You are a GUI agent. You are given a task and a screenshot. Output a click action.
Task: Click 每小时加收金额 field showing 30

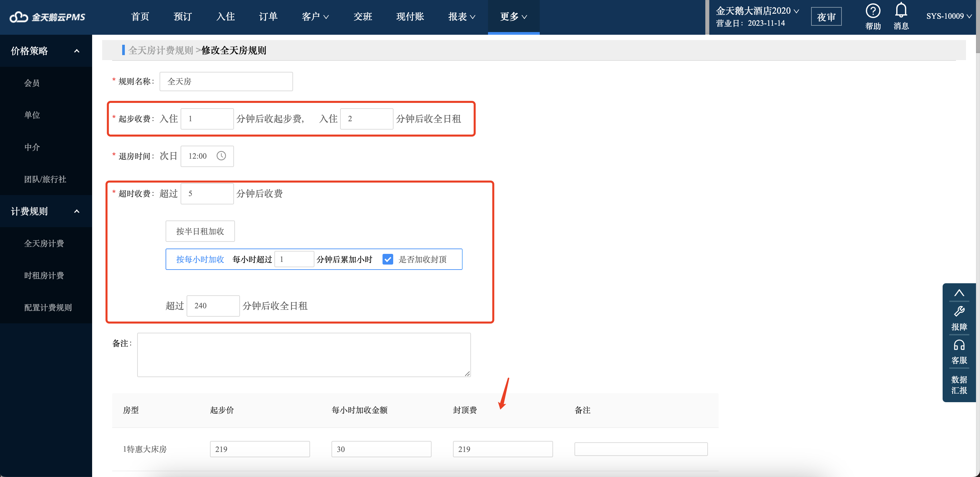click(381, 449)
